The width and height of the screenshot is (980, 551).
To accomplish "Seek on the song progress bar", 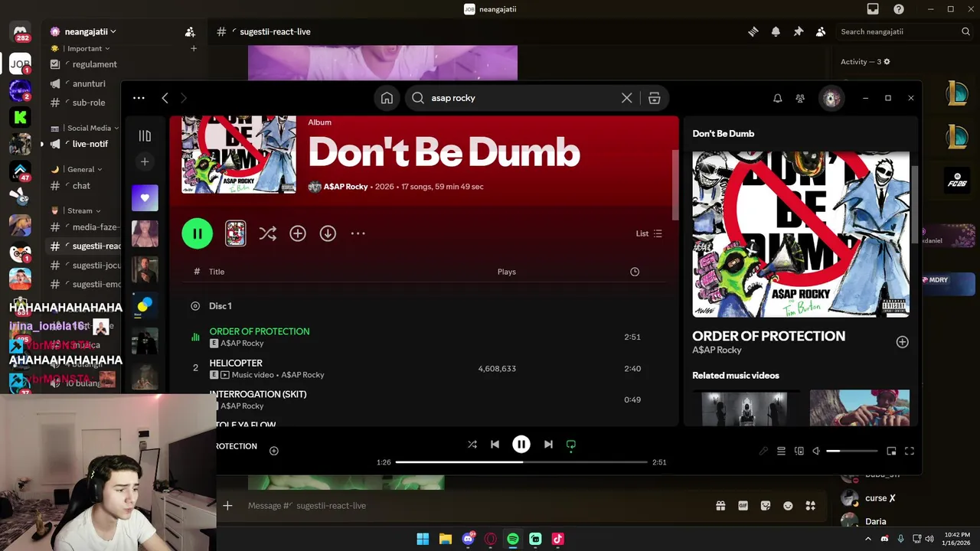I will click(521, 462).
